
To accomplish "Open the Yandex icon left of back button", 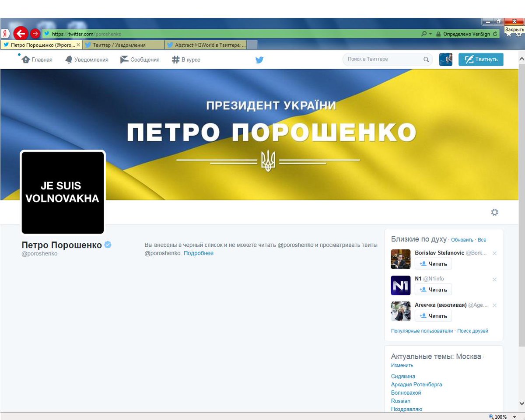I will 5,34.
